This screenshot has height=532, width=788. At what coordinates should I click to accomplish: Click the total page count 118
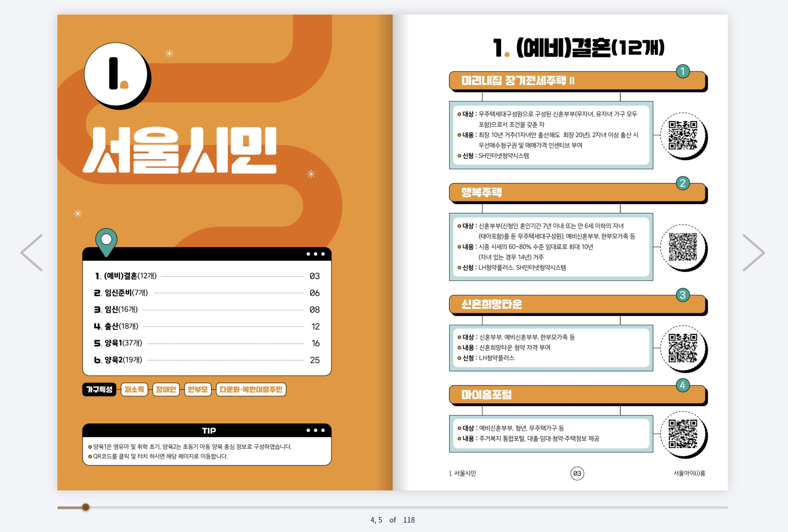pos(409,520)
